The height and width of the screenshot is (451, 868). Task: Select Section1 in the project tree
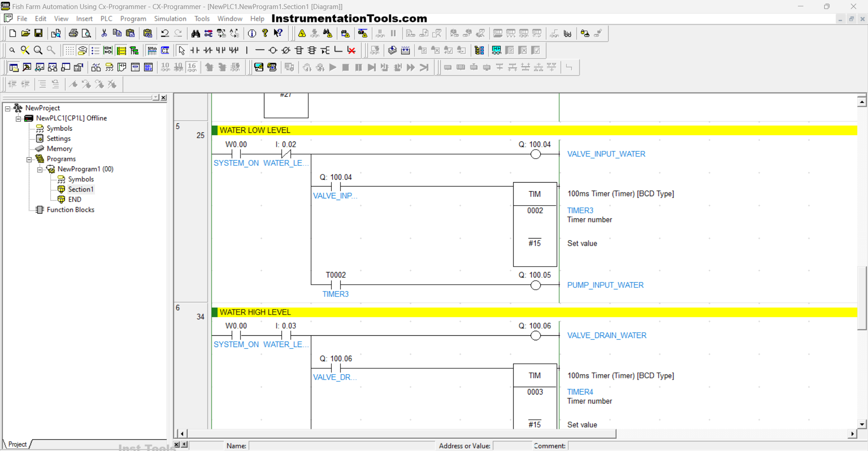pos(80,189)
